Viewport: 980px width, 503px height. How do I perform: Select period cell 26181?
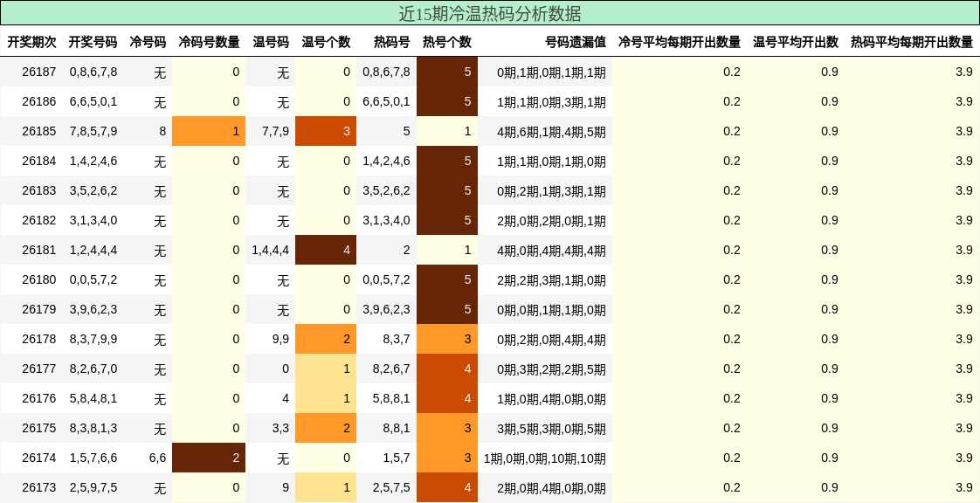(38, 250)
